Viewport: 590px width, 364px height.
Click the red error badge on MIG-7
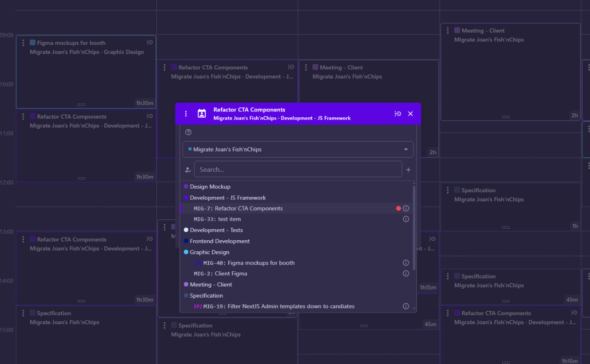point(397,208)
